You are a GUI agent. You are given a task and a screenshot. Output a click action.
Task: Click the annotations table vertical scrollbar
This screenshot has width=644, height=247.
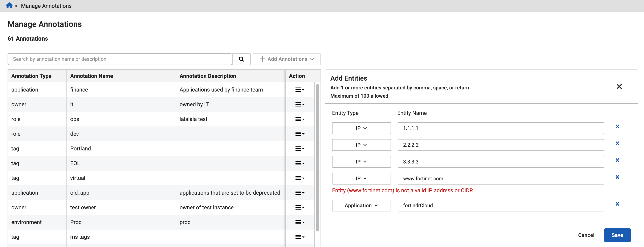[x=318, y=158]
